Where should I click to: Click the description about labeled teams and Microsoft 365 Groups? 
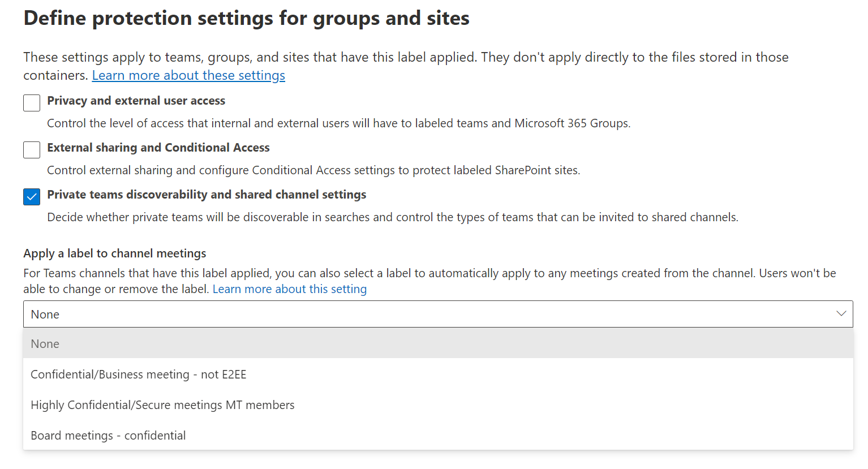click(338, 123)
